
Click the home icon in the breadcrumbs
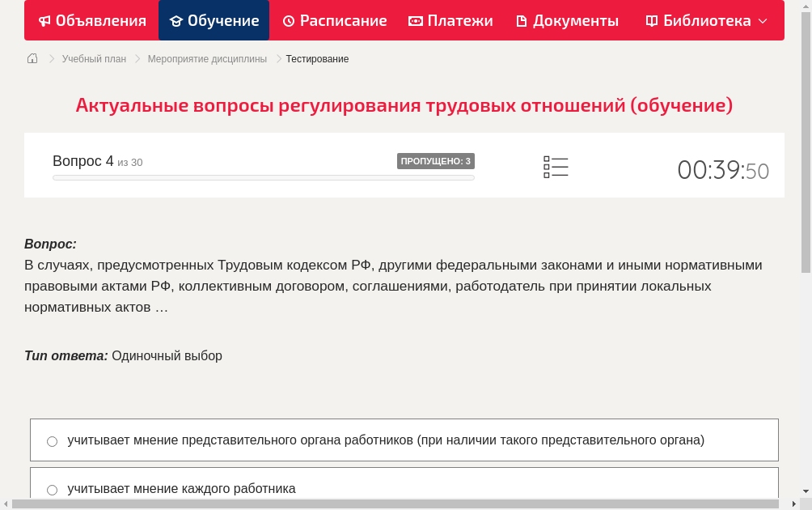tap(32, 58)
